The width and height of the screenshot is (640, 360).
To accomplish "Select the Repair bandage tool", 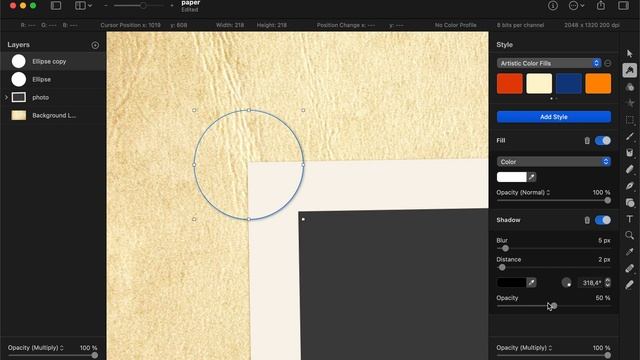I will [629, 268].
